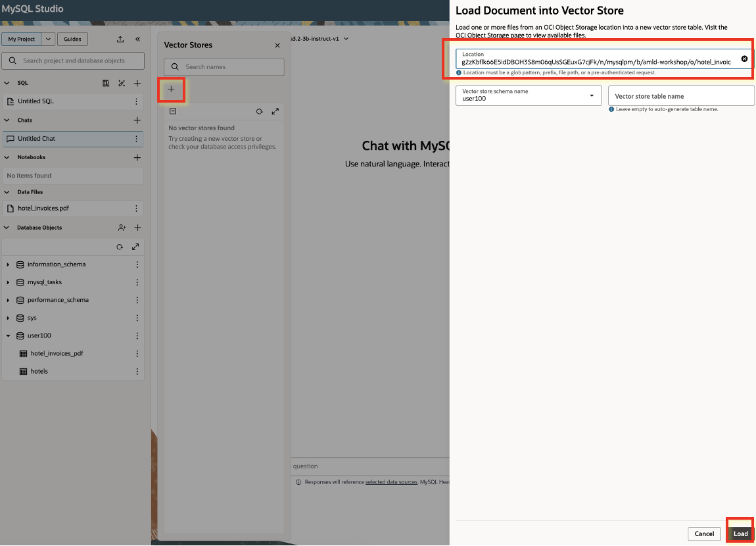Expand the performance_schema node
This screenshot has width=756, height=546.
click(x=8, y=301)
